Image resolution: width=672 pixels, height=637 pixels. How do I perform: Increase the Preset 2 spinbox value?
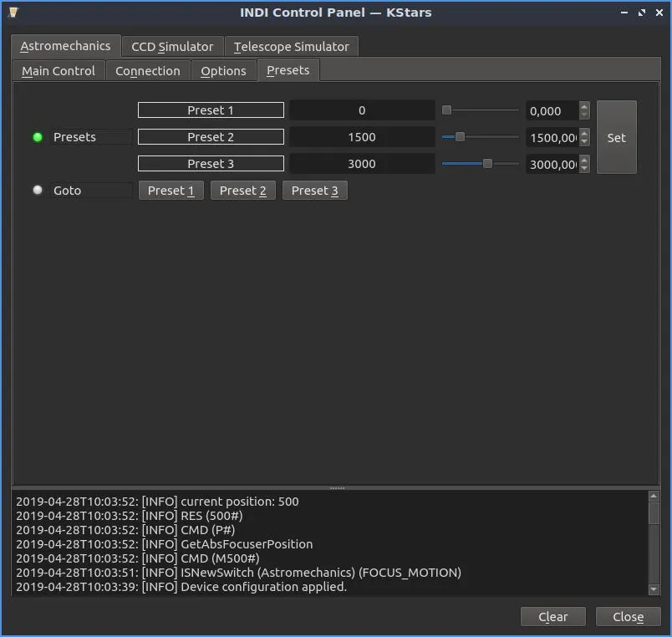[x=584, y=133]
